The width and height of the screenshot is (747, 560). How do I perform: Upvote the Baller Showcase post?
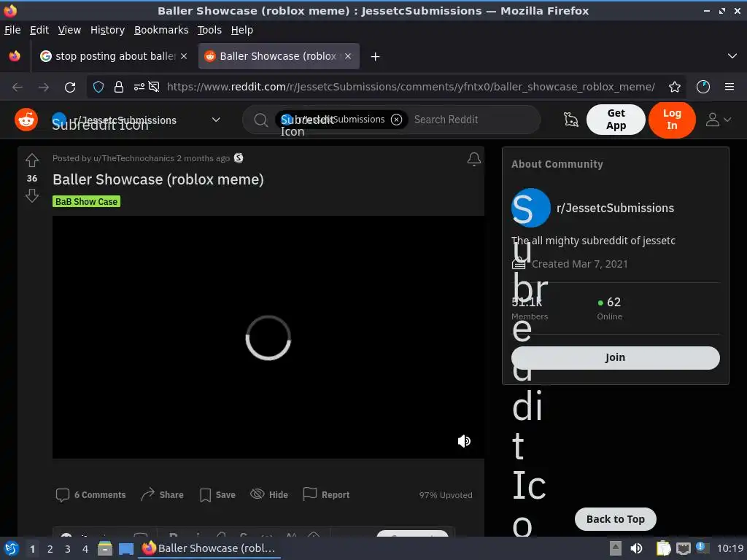(x=32, y=160)
